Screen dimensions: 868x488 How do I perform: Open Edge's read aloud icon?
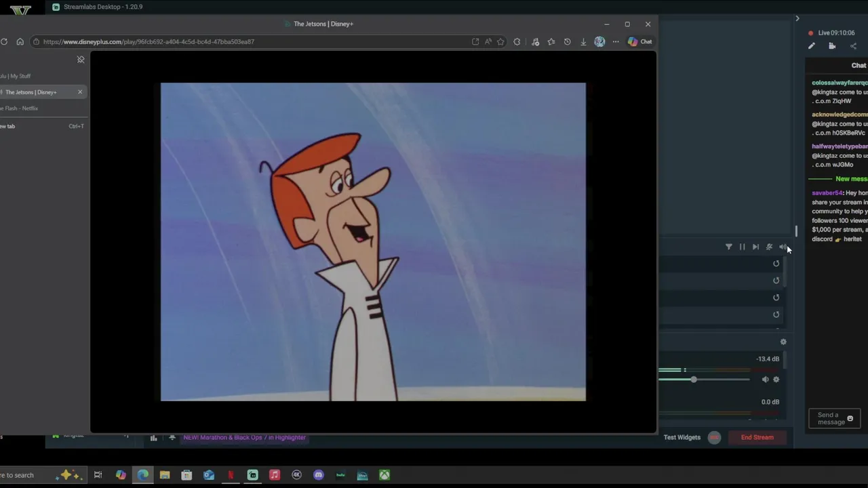(488, 41)
